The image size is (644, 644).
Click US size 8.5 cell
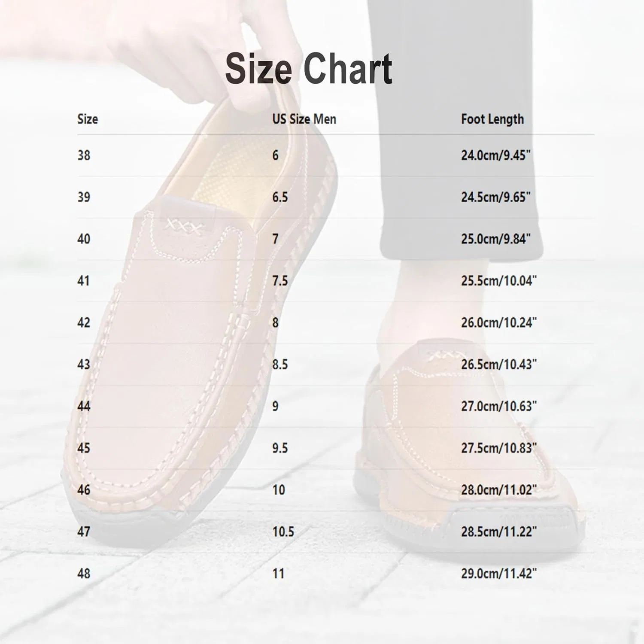pos(280,365)
